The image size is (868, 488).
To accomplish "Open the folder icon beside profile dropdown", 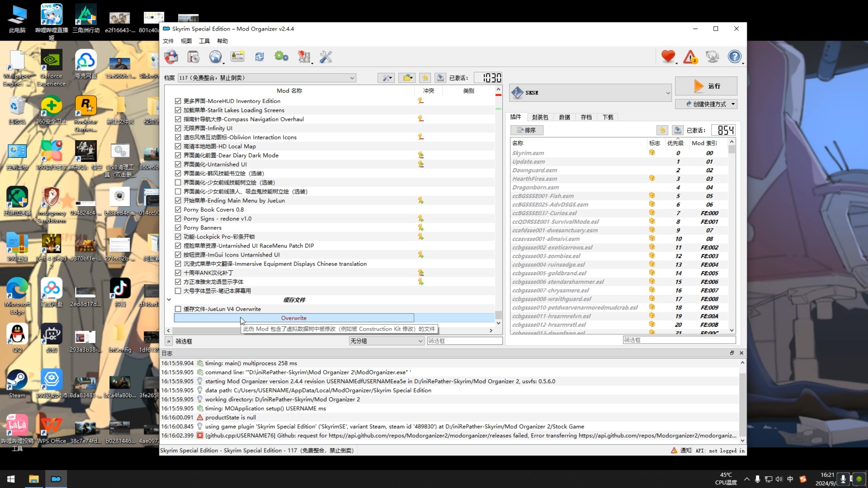I will pos(407,78).
